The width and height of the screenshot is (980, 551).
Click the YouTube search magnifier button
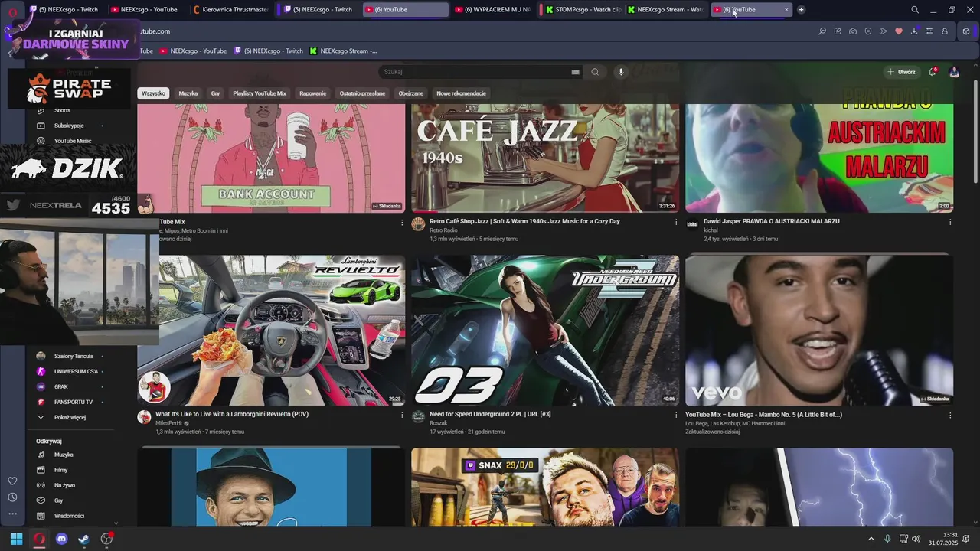tap(595, 72)
